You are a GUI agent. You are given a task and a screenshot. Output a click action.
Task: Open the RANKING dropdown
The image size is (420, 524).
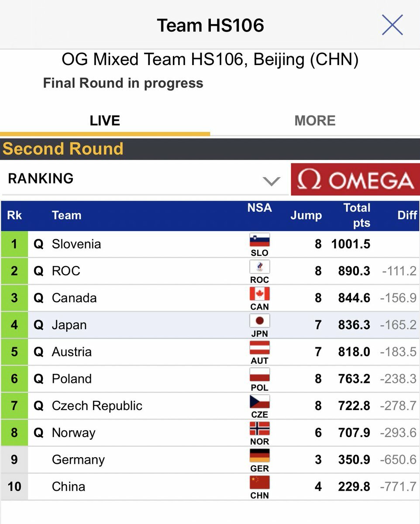(145, 179)
